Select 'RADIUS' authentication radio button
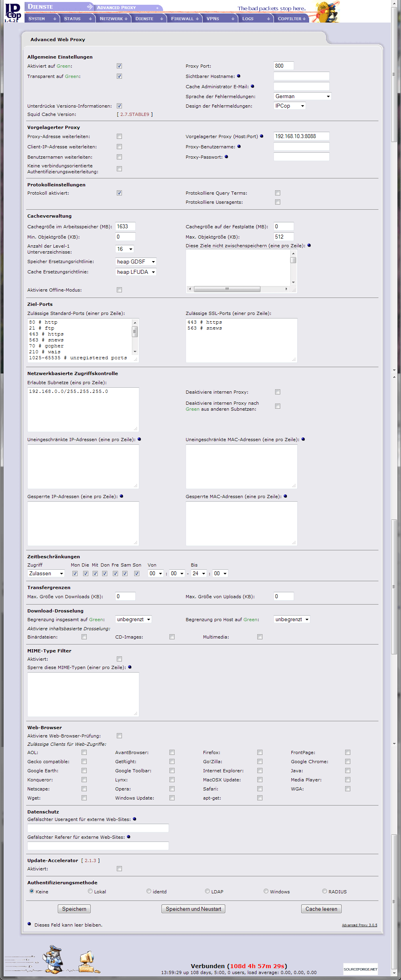Screen dimensions: 401x980 (x=325, y=891)
